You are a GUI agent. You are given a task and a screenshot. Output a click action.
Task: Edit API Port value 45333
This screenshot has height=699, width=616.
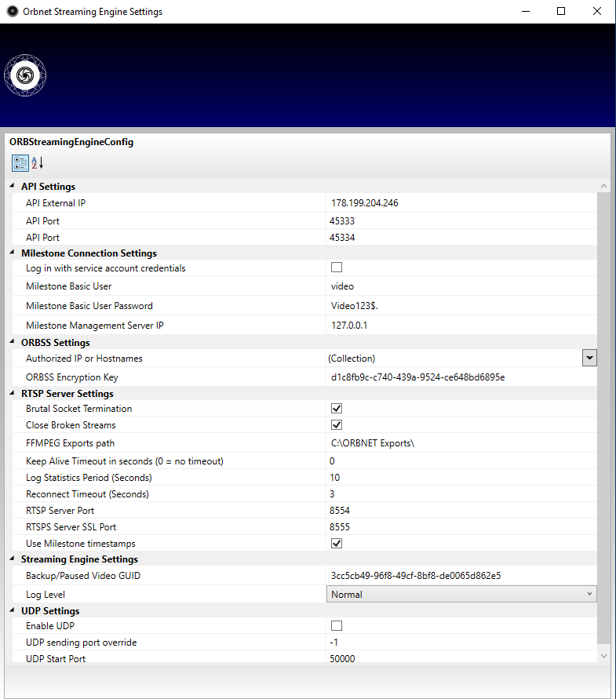(x=461, y=220)
